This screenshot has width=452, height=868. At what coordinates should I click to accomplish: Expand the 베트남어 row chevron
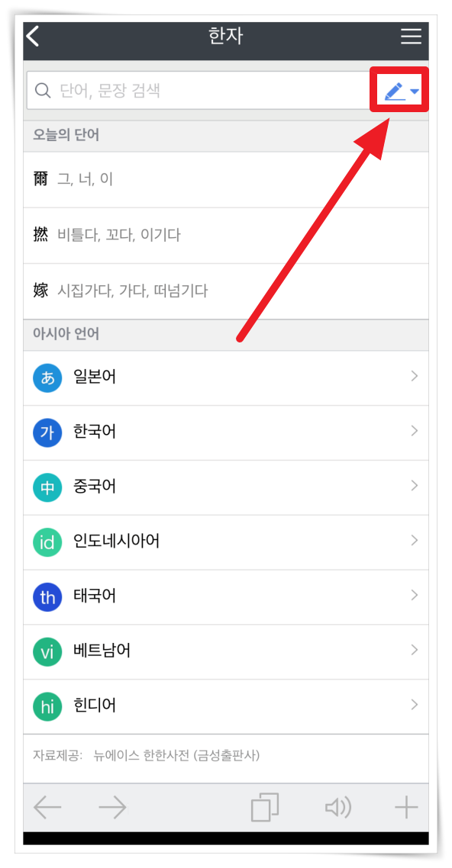pos(415,650)
